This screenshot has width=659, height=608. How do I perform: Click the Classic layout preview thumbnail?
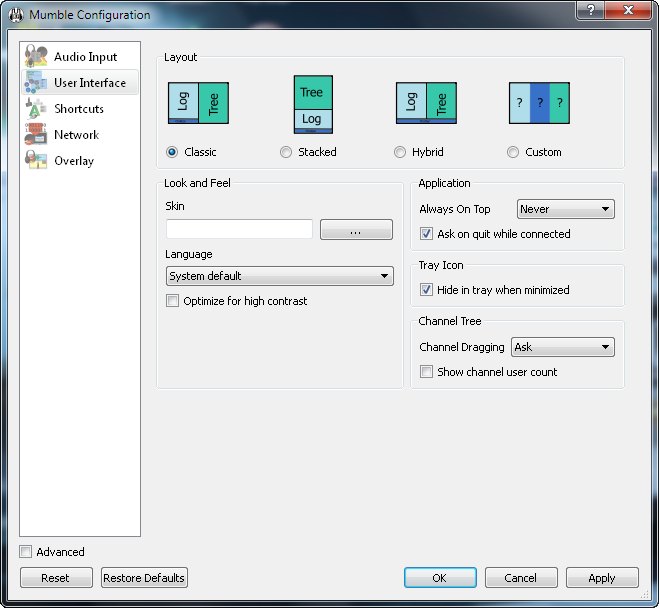point(198,103)
